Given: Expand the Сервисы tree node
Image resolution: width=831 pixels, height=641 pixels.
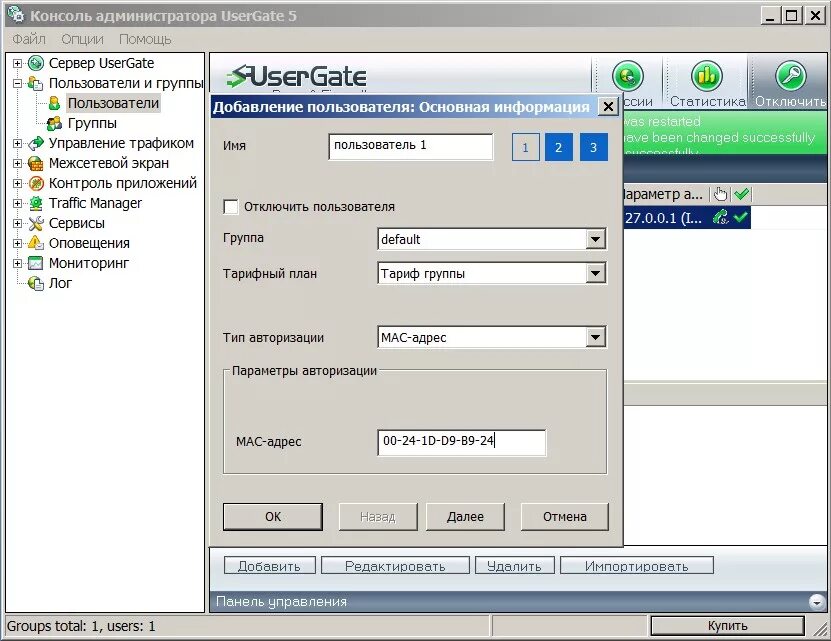Looking at the screenshot, I should [x=17, y=223].
